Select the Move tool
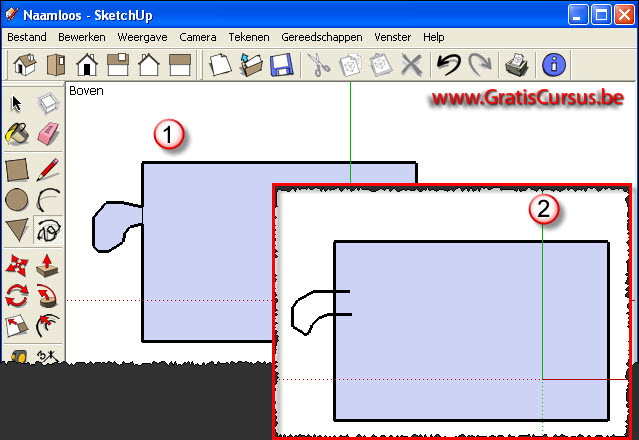The height and width of the screenshot is (440, 639). (x=17, y=265)
